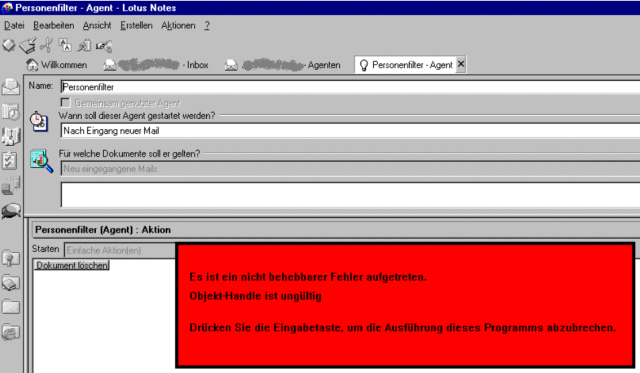Click 'Es ist ein nicht behebbarer Fehler' text
Image resolution: width=640 pixels, height=373 pixels.
click(308, 277)
